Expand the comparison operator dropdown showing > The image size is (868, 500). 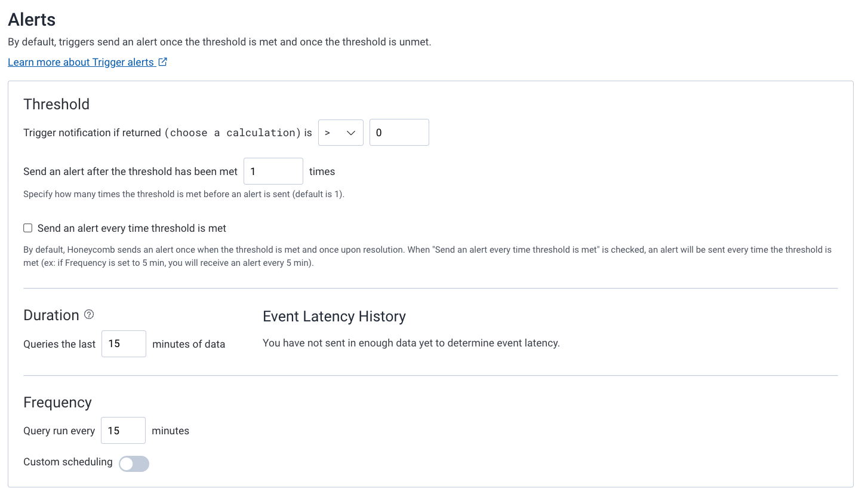coord(341,133)
